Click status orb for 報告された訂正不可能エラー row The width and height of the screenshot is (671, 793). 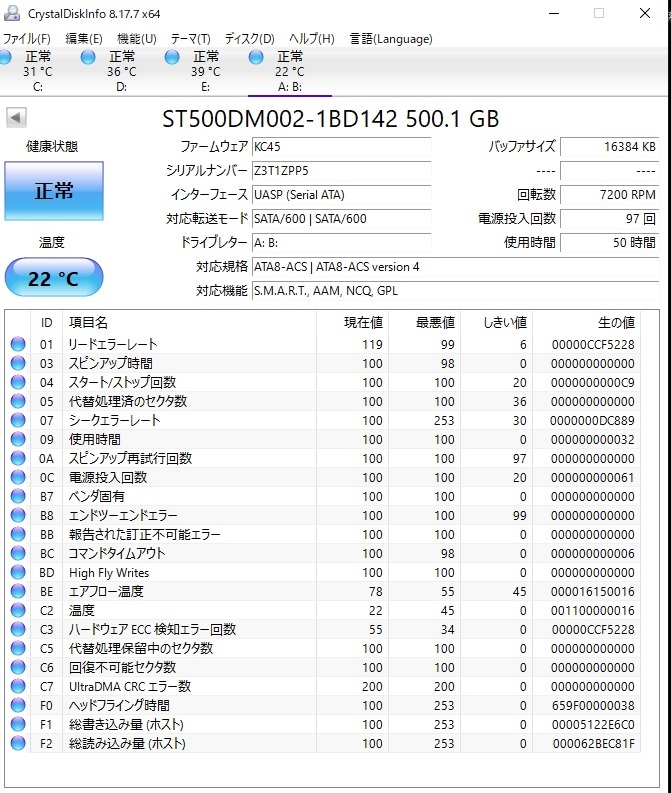[18, 534]
